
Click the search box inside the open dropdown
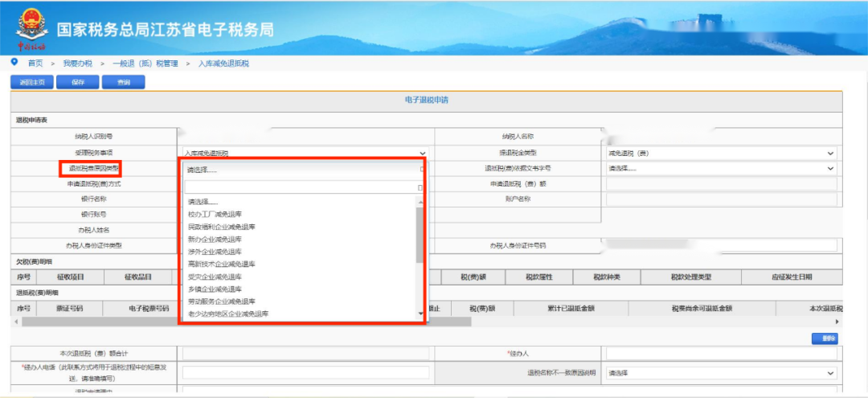[303, 187]
